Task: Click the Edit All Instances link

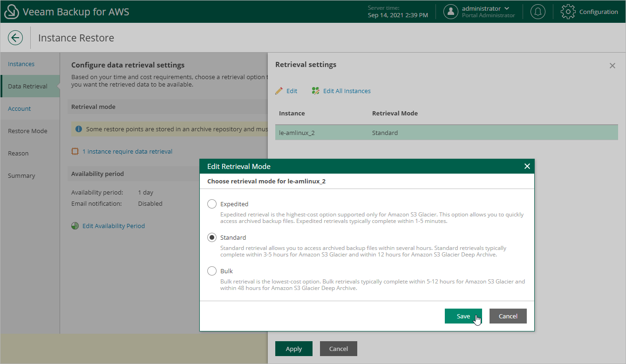Action: point(347,91)
